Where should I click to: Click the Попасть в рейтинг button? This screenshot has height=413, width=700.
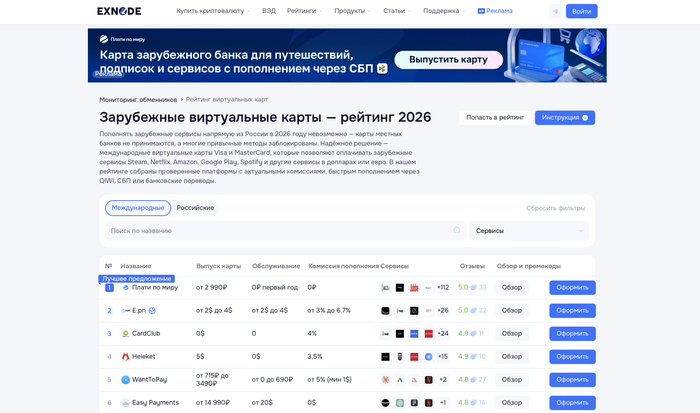point(494,117)
